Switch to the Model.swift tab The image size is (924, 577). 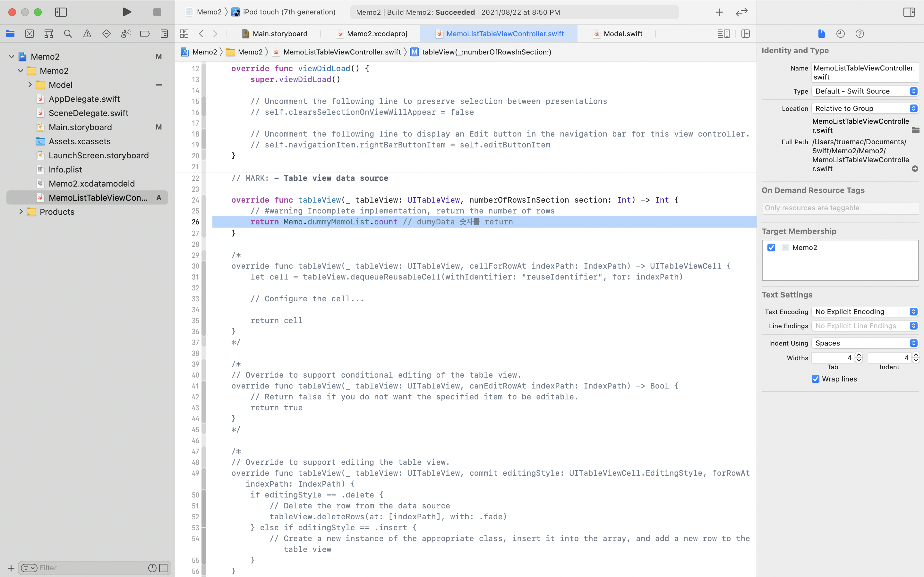coord(622,34)
